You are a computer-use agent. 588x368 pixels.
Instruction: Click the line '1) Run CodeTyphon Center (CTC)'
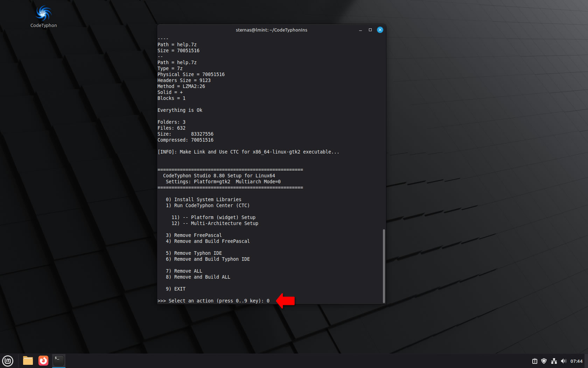click(x=208, y=205)
